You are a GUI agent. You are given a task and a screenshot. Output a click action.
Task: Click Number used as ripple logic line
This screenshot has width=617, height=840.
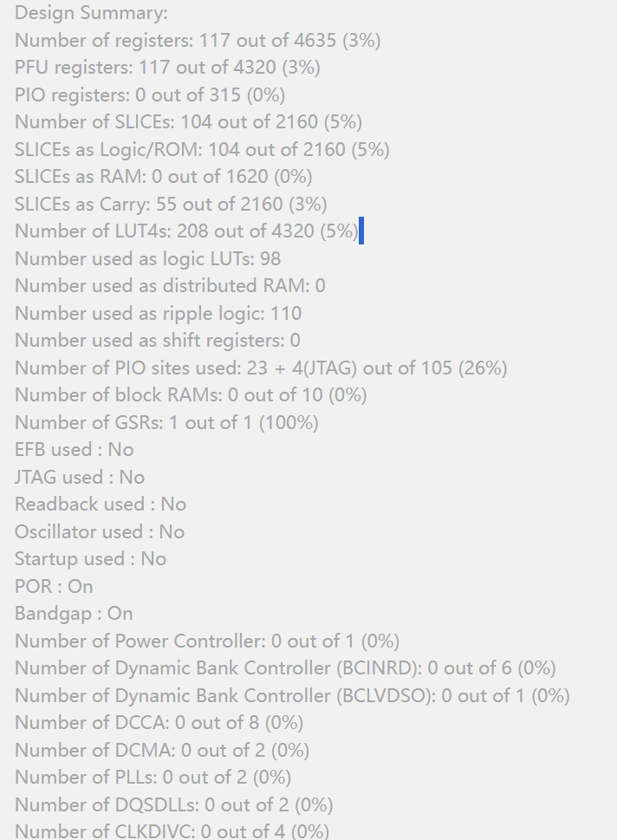[x=158, y=314]
